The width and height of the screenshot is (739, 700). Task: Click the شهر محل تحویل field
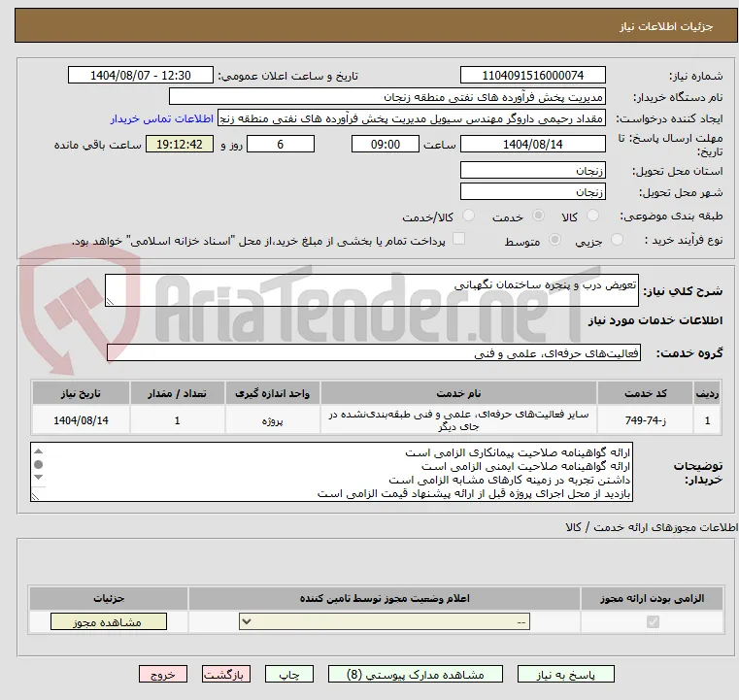click(x=532, y=192)
